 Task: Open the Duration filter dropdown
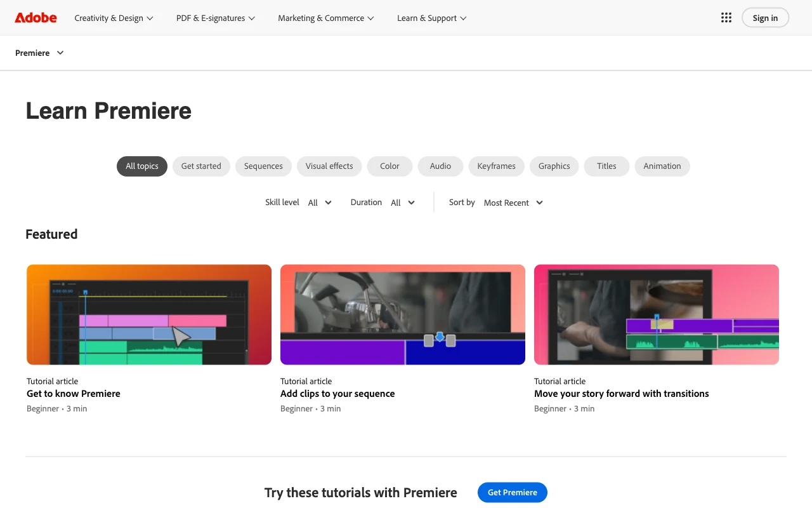(x=403, y=203)
